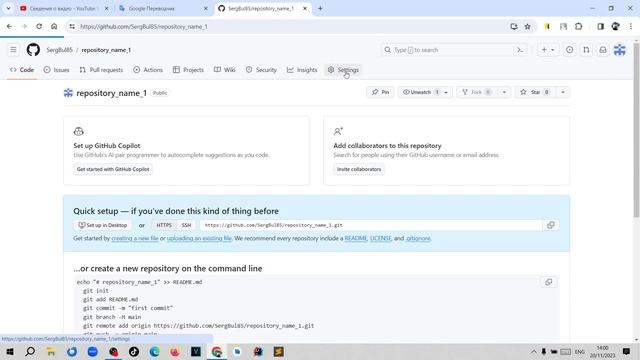
Task: Open the Windows Start menu
Action: tap(9, 351)
